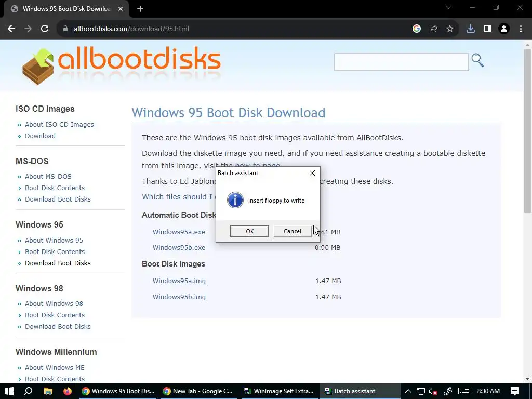Select the Windows 95 Boot Disk Download tab
532x399 pixels.
pos(66,9)
